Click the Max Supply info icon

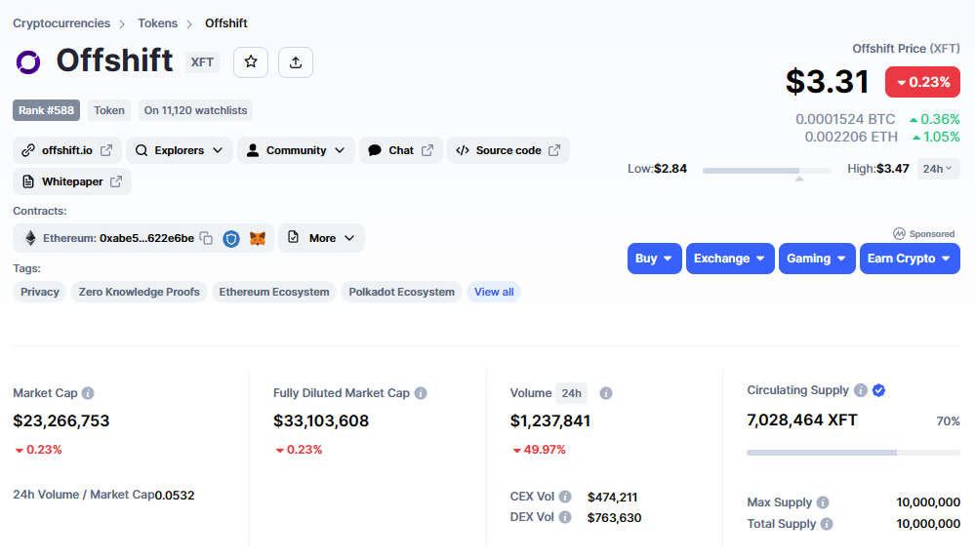(x=823, y=502)
